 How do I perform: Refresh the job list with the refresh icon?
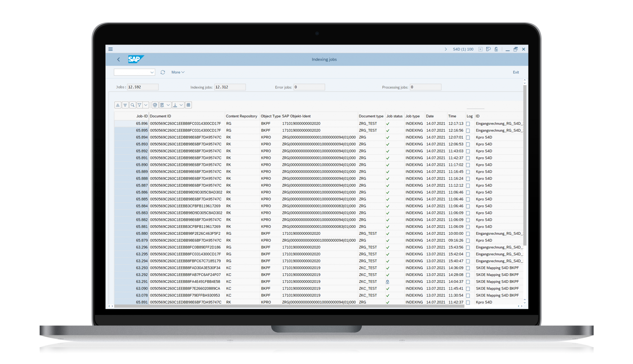click(x=163, y=72)
